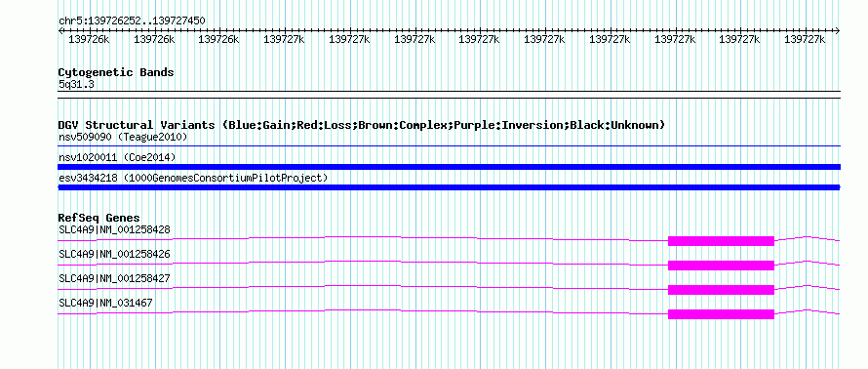Select the esv3434218 1000GenomesConsortiumPilotProject label

[x=193, y=178]
